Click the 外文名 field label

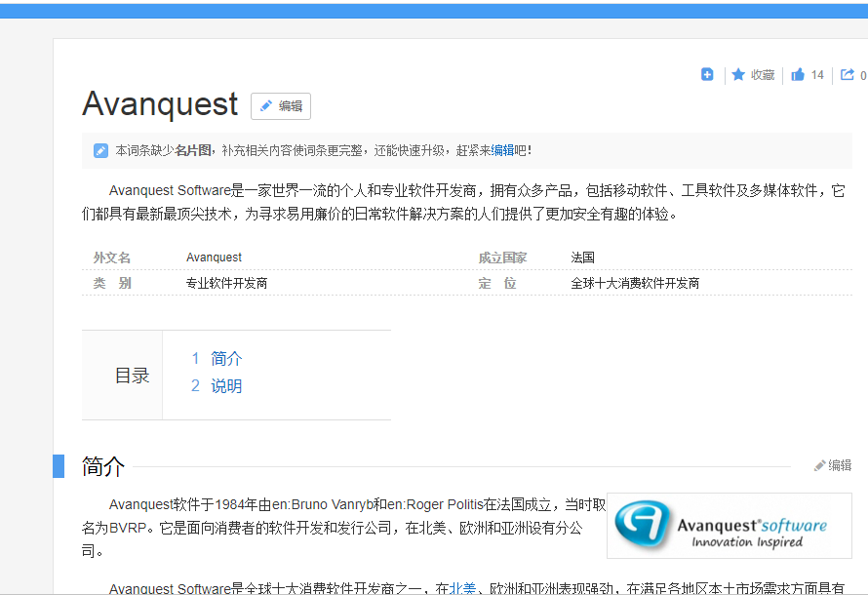[112, 258]
